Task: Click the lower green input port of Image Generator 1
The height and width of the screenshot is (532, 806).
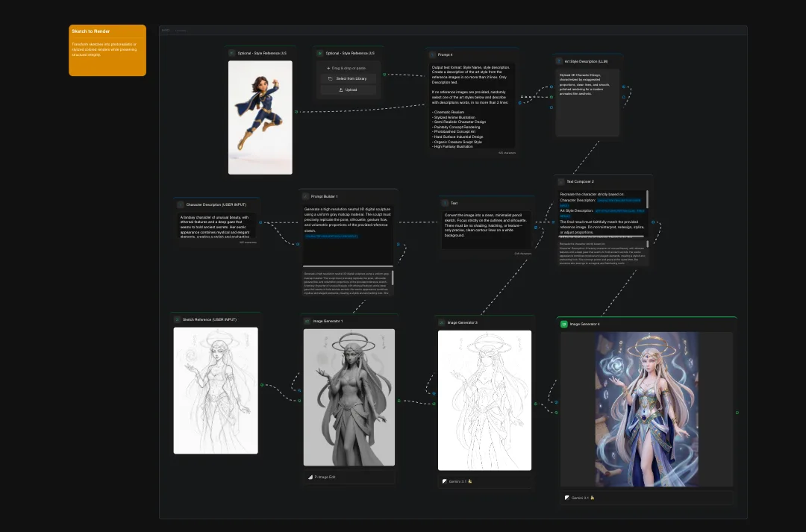Action: click(x=300, y=401)
